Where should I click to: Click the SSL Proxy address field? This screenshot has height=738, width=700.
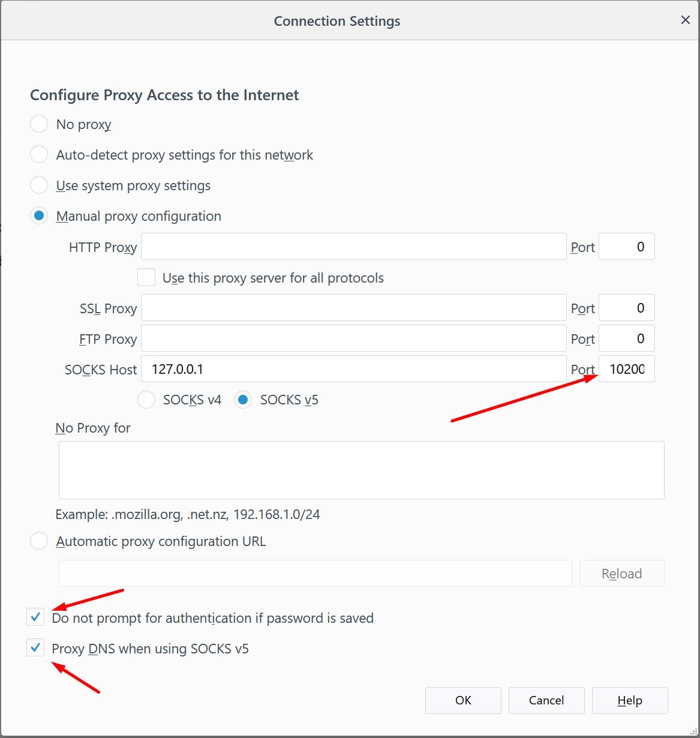coord(353,308)
